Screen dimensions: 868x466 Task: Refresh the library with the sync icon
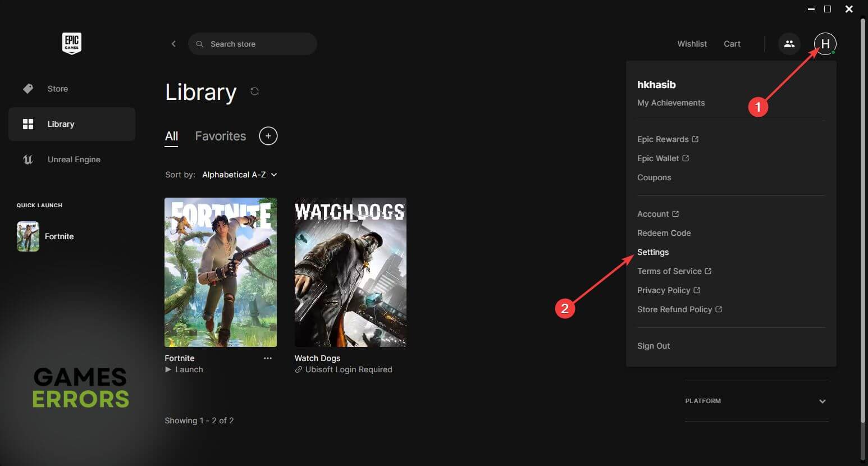click(x=254, y=92)
